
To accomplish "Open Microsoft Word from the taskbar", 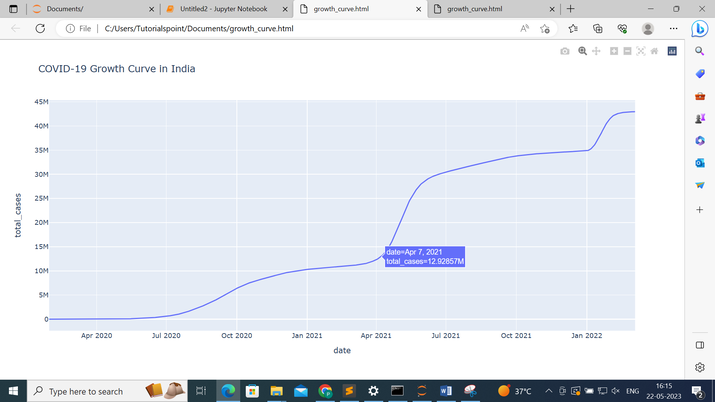I will click(x=446, y=391).
